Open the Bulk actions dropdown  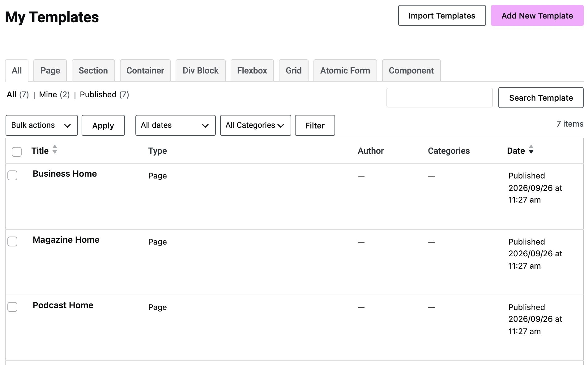(x=42, y=125)
